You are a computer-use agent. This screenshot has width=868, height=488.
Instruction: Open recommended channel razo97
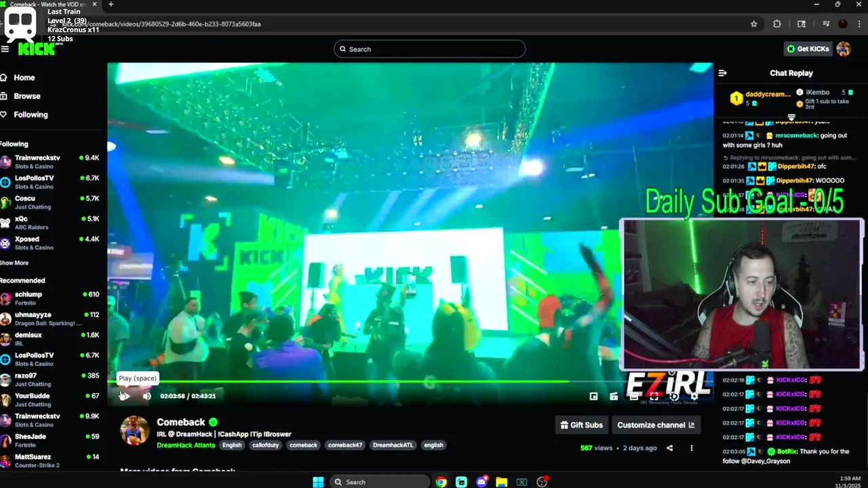point(50,380)
